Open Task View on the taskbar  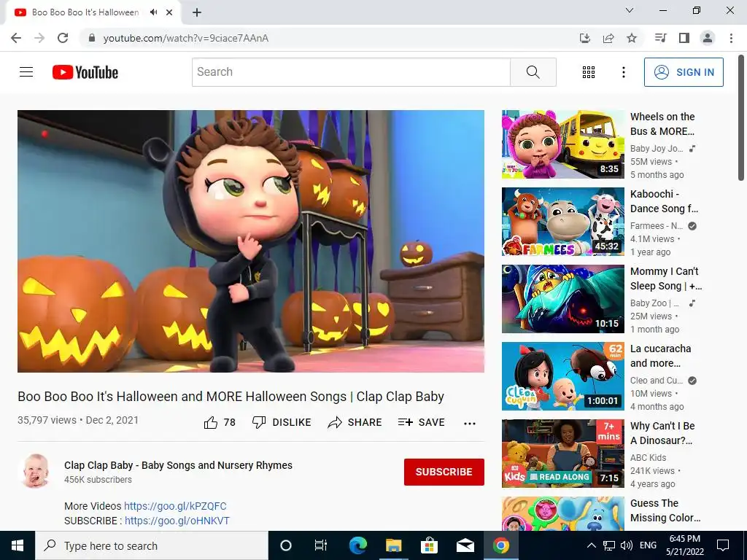321,545
